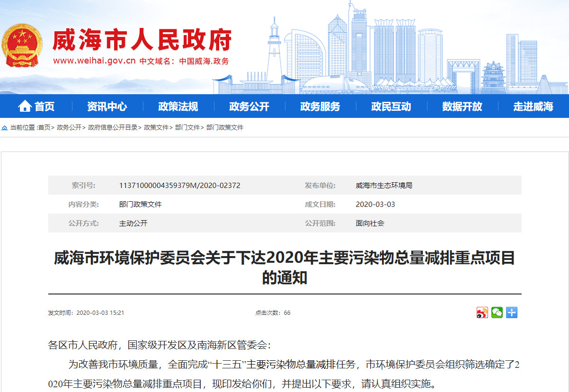This screenshot has height=392, width=569.
Task: Open the 资讯中心 navigation tab
Action: [x=107, y=106]
